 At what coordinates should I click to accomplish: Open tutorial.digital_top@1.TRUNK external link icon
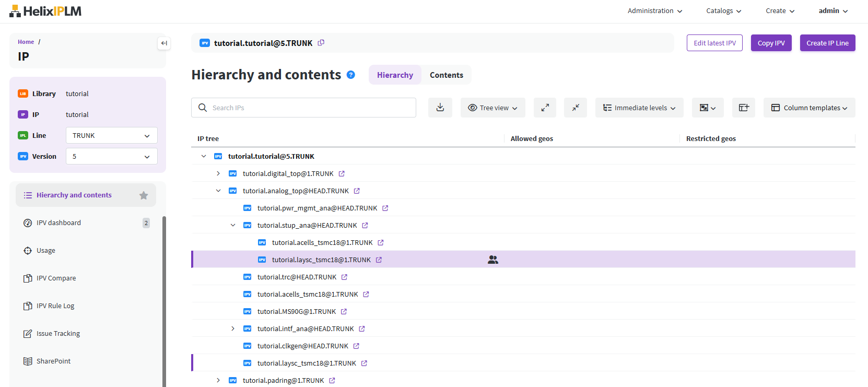pyautogui.click(x=342, y=173)
